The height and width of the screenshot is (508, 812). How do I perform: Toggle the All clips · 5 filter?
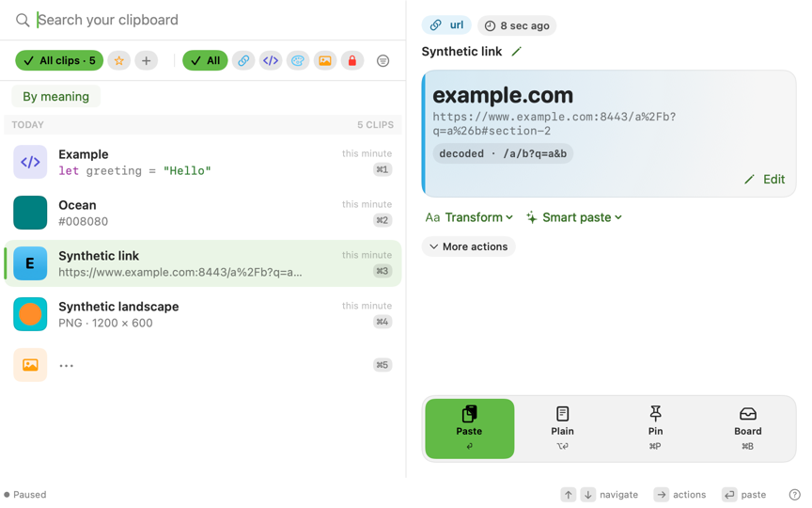pos(59,60)
